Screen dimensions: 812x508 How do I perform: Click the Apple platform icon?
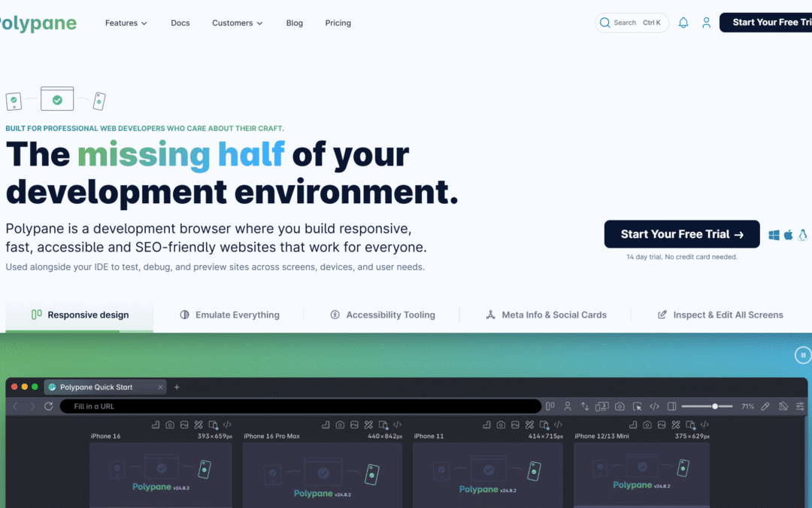(x=788, y=236)
